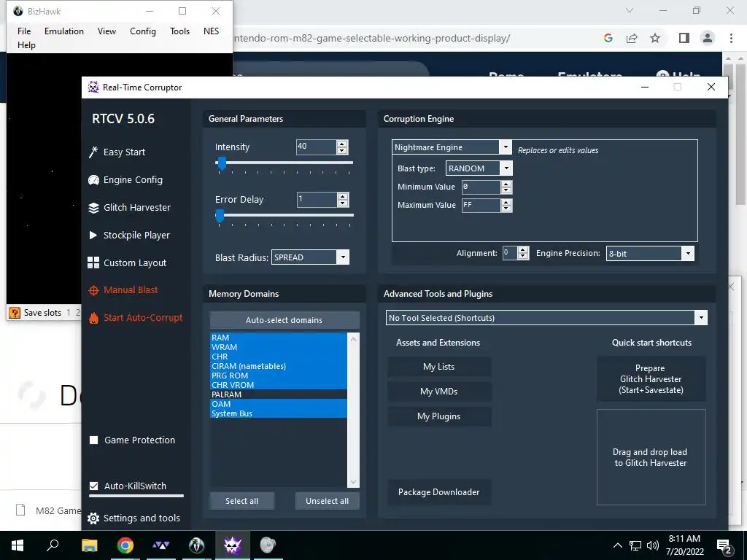Screen dimensions: 747x560
Task: Open BizHawk NES menu
Action: (211, 31)
